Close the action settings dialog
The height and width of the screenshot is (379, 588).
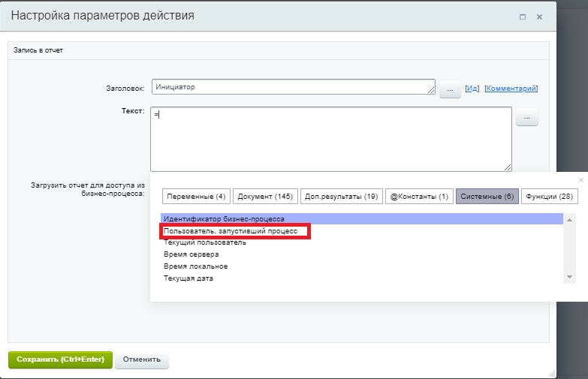tap(539, 17)
